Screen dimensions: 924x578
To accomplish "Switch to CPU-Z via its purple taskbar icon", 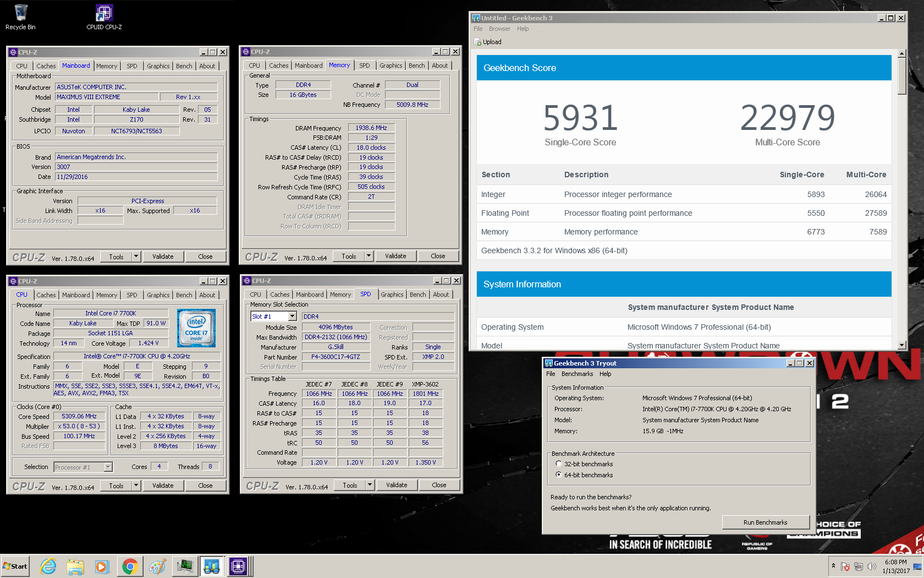I will pos(238,566).
